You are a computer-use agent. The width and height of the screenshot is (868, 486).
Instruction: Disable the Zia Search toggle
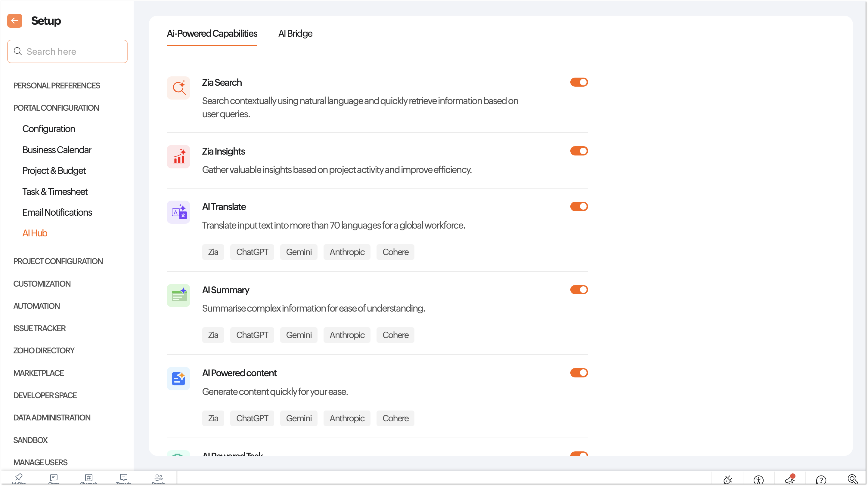pos(578,82)
